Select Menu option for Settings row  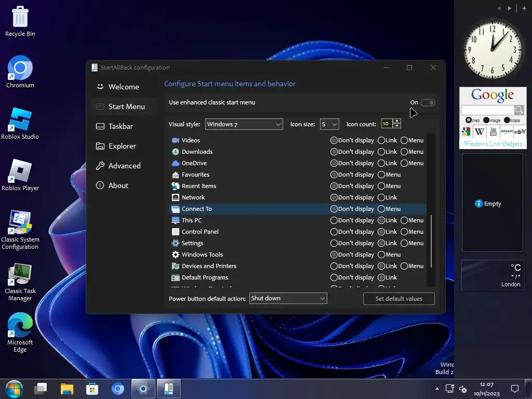404,243
